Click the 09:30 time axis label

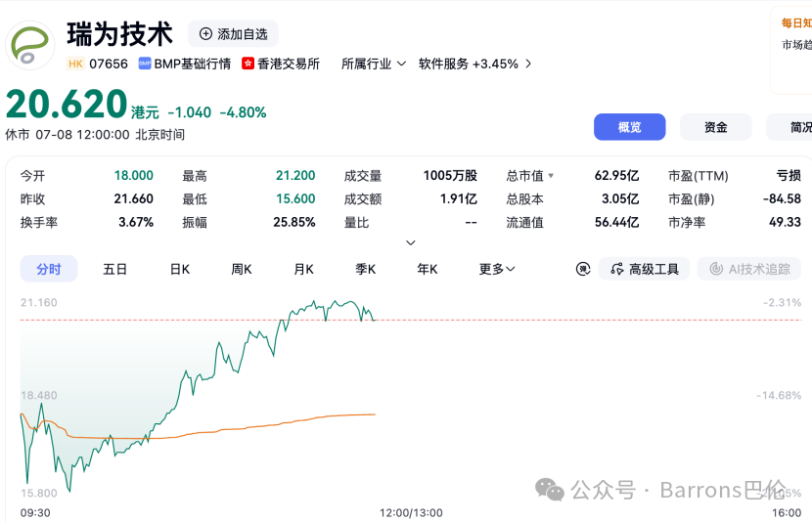35,512
